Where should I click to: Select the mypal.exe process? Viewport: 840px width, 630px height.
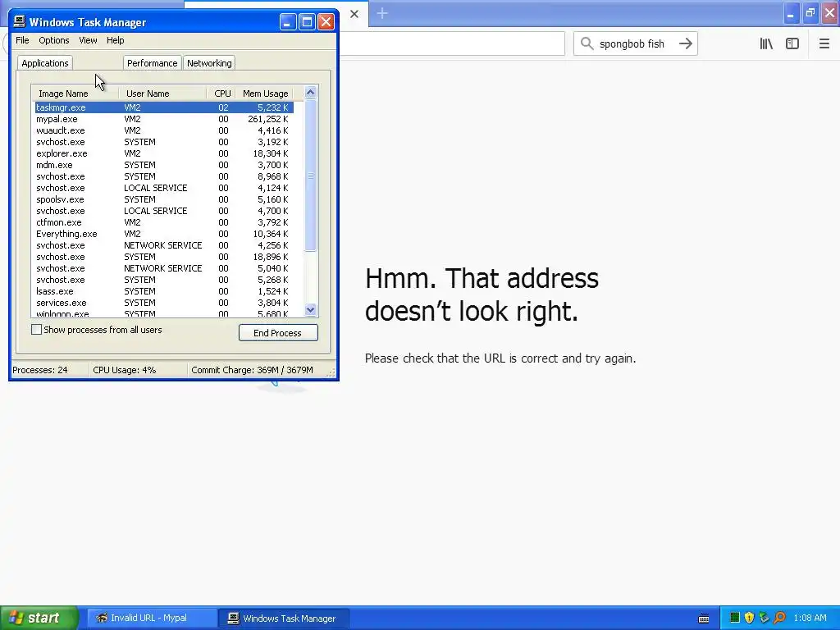(164, 119)
